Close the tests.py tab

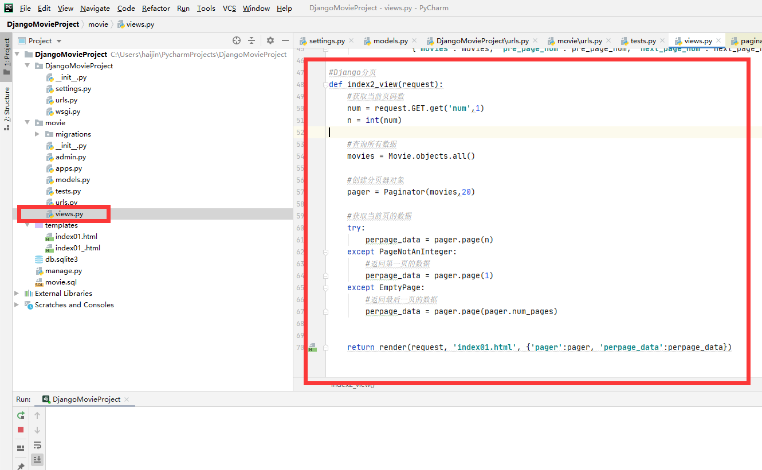coord(662,41)
